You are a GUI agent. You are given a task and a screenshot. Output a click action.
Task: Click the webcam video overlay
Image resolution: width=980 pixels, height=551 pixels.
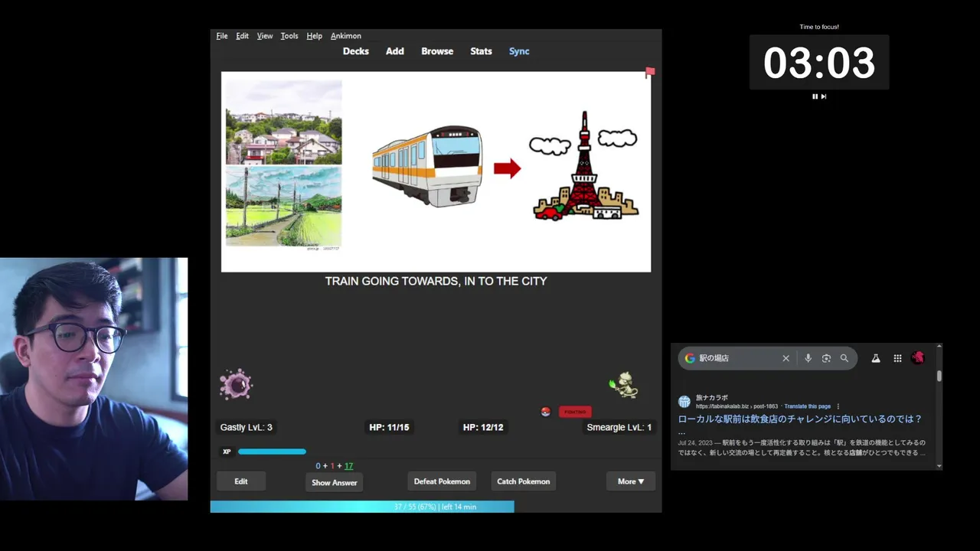(93, 379)
